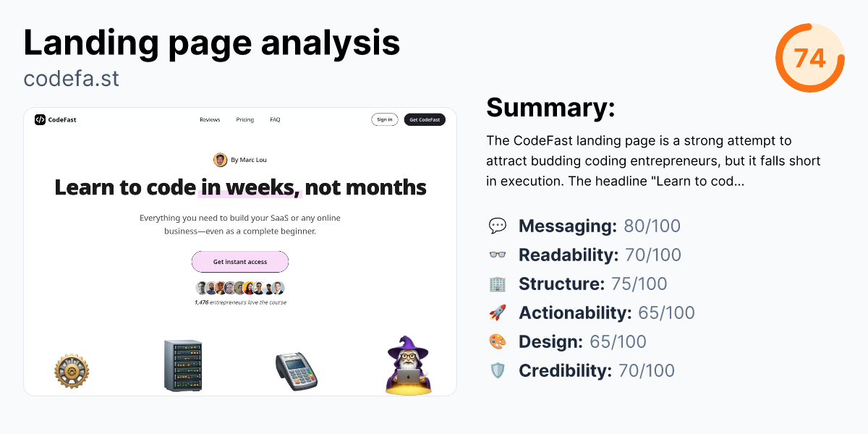Viewport: 868px width, 434px height.
Task: Click the payment terminal emoji
Action: 296,369
